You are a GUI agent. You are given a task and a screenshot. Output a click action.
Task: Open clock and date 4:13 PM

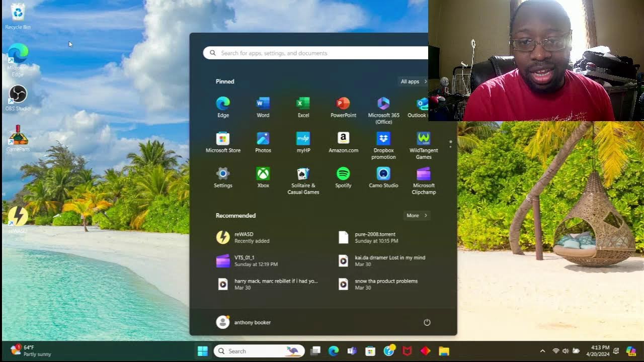599,351
